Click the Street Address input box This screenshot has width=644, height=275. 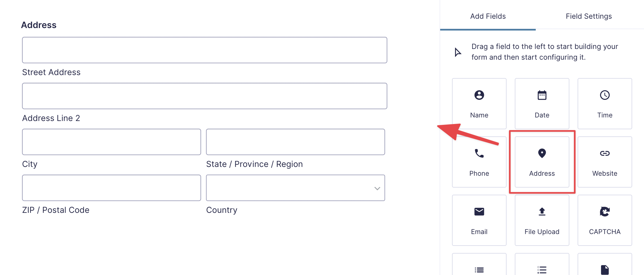click(204, 50)
